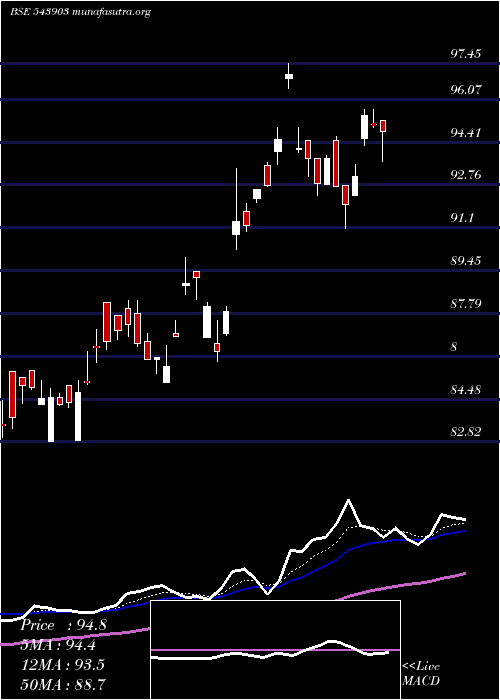Click the 92.76 price level label
This screenshot has height=700, width=500.
(x=466, y=175)
